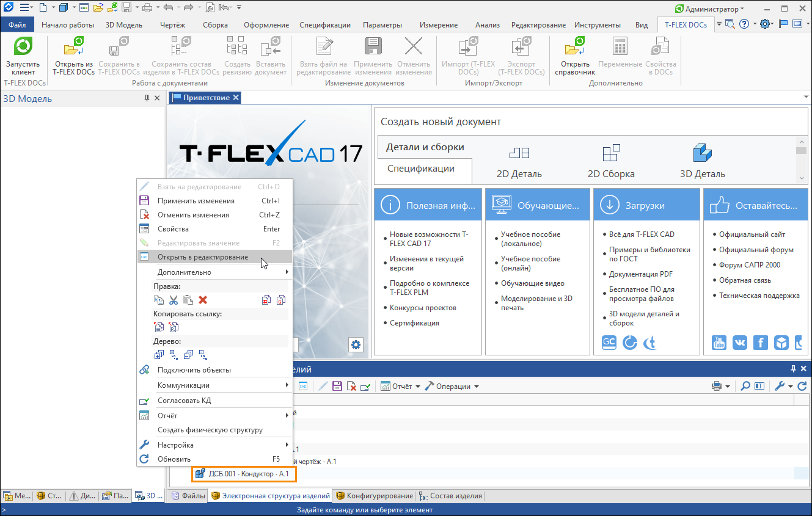Select Применить изменения in context menu
The height and width of the screenshot is (516, 812).
[x=214, y=201]
